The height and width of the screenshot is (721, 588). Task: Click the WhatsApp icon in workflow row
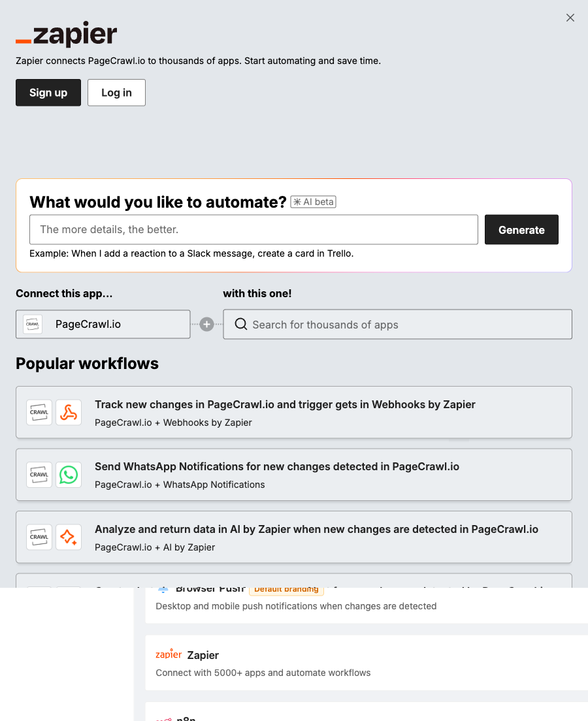[x=69, y=475]
